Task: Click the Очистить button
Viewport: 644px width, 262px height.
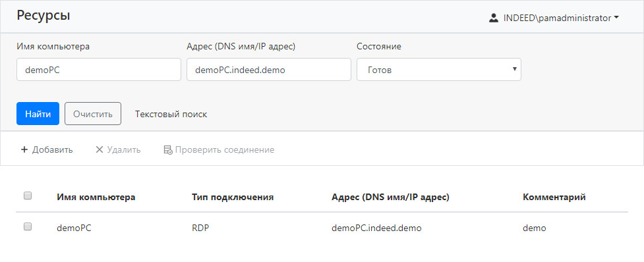Action: [x=93, y=114]
